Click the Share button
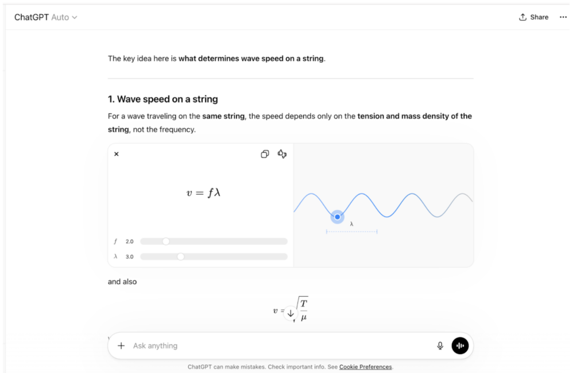The height and width of the screenshot is (373, 588). (533, 17)
